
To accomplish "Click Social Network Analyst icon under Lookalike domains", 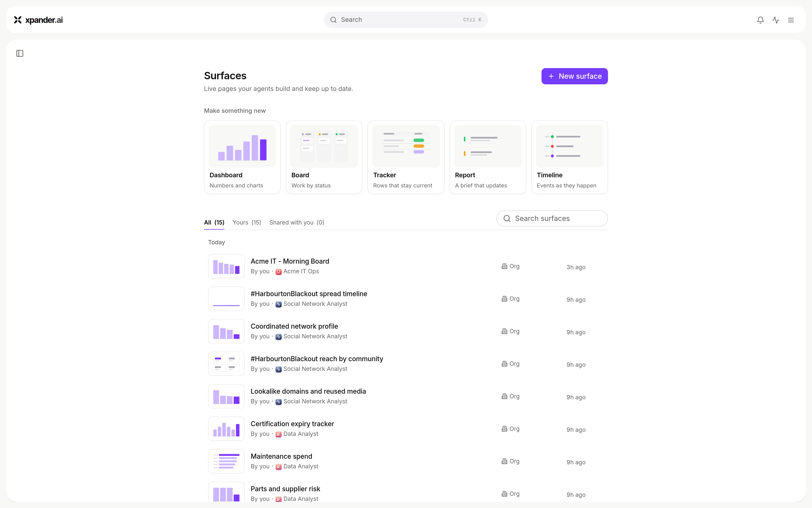I will click(279, 402).
